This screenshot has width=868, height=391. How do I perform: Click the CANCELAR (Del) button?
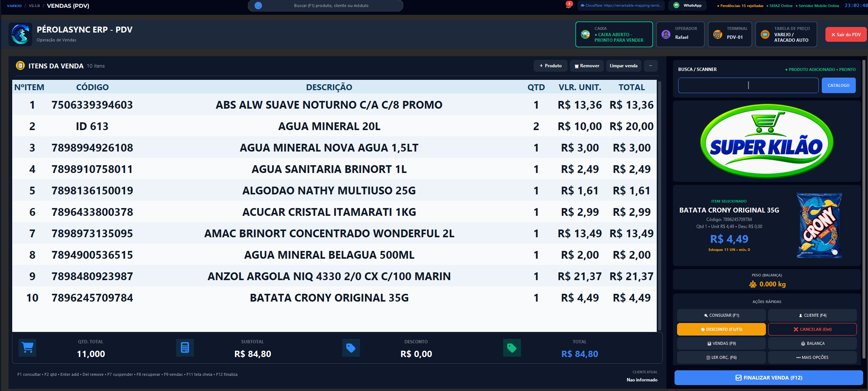point(812,329)
